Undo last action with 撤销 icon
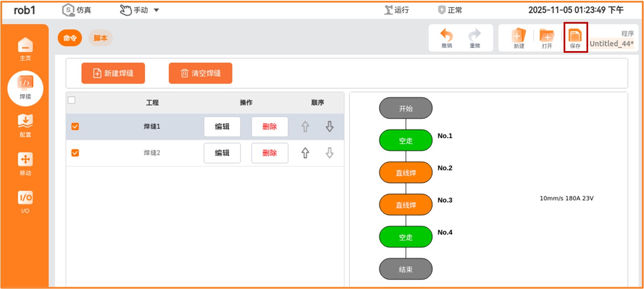Image resolution: width=644 pixels, height=289 pixels. (446, 37)
